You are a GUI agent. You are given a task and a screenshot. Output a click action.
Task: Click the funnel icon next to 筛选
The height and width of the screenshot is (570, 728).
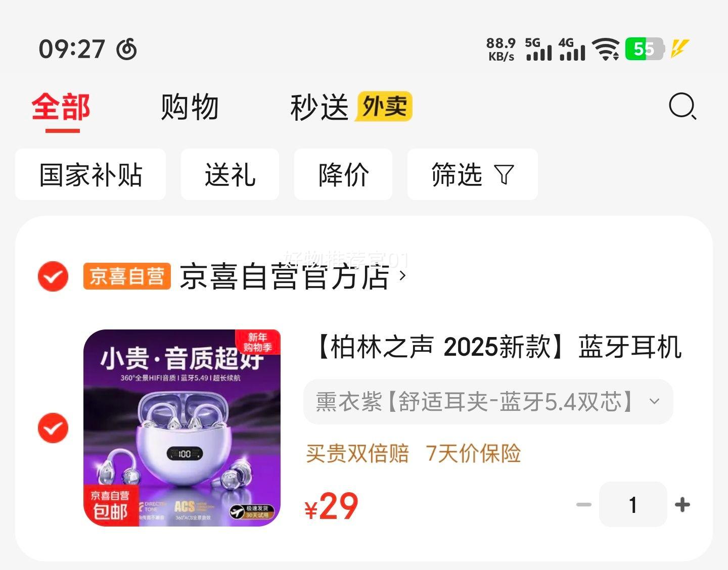click(x=504, y=174)
